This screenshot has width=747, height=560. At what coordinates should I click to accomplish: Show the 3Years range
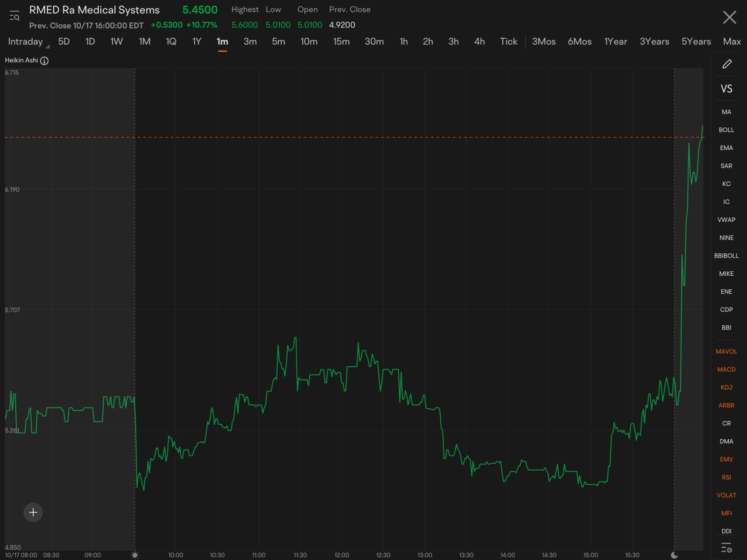tap(654, 42)
